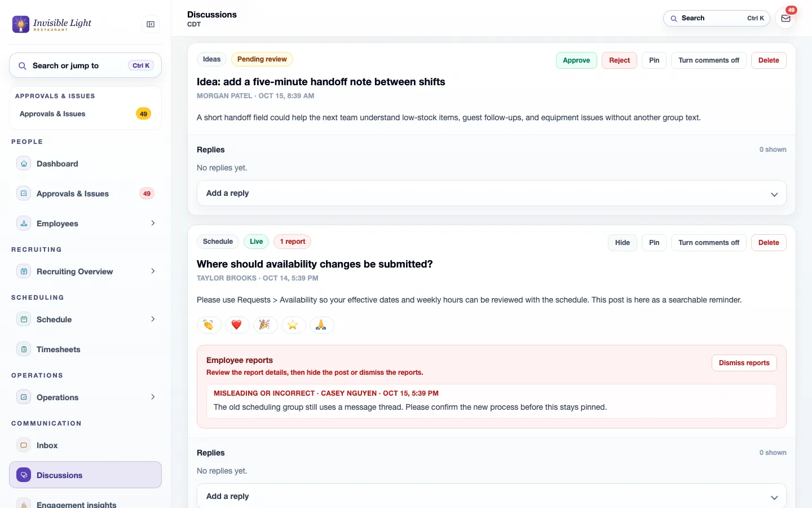The width and height of the screenshot is (812, 508).
Task: Click the top Search Ctrl K box
Action: 716,18
